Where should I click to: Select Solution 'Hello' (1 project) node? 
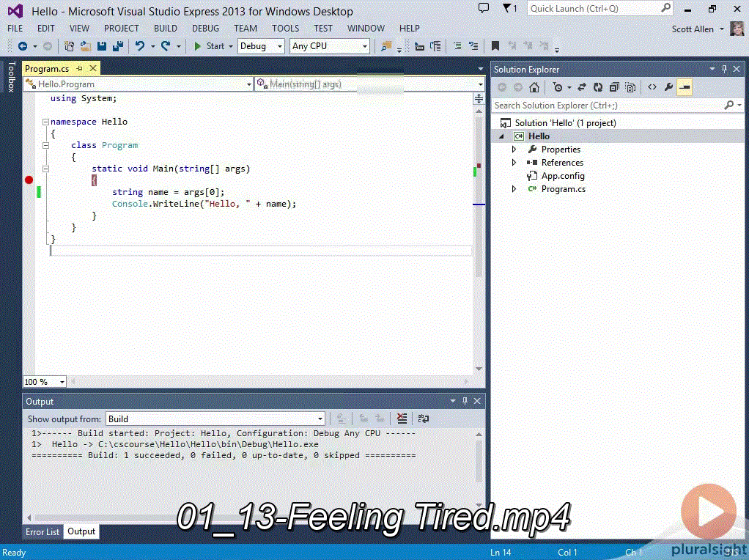pos(565,123)
